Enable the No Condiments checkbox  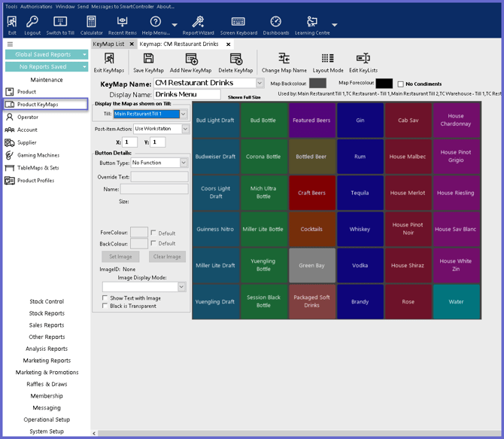pyautogui.click(x=401, y=84)
